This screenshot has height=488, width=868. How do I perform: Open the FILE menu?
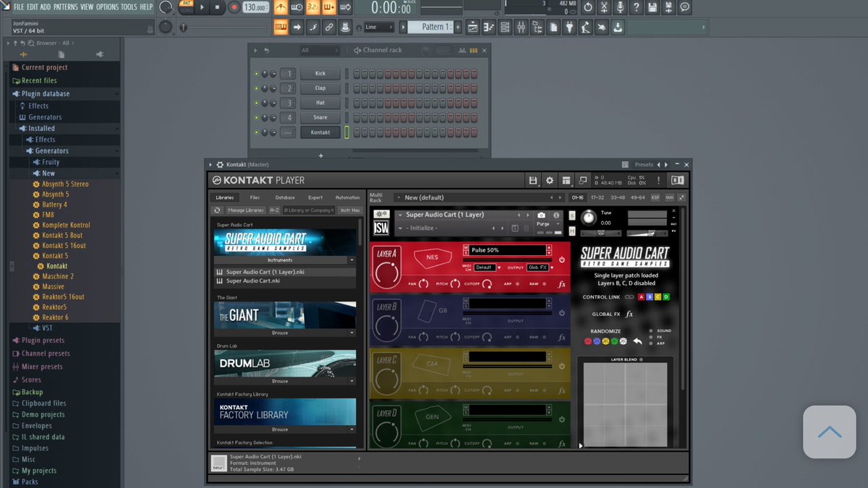click(19, 7)
